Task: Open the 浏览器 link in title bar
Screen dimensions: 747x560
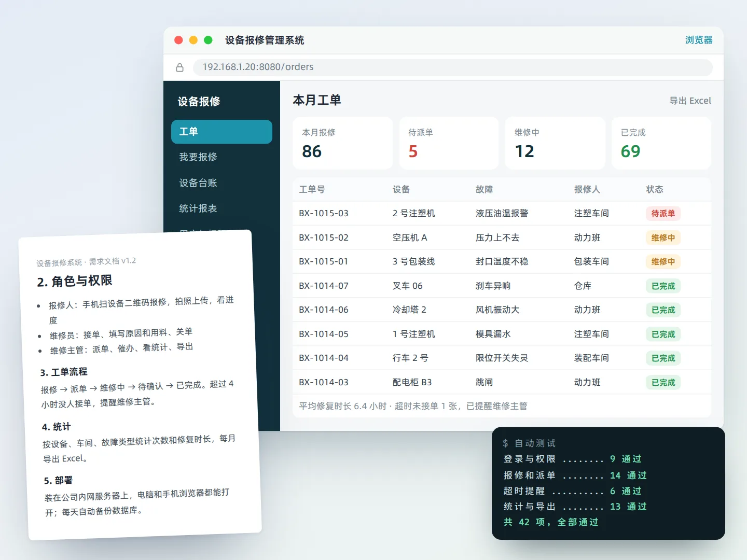Action: pos(699,40)
